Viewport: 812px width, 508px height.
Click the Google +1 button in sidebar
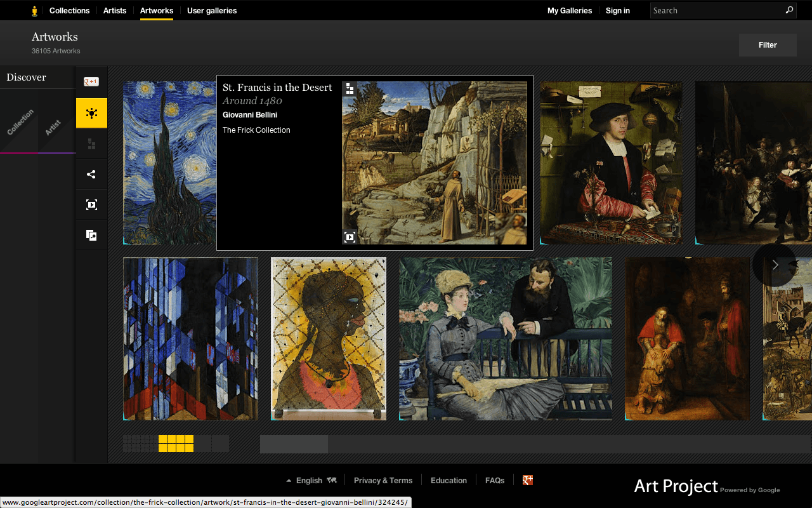(91, 81)
